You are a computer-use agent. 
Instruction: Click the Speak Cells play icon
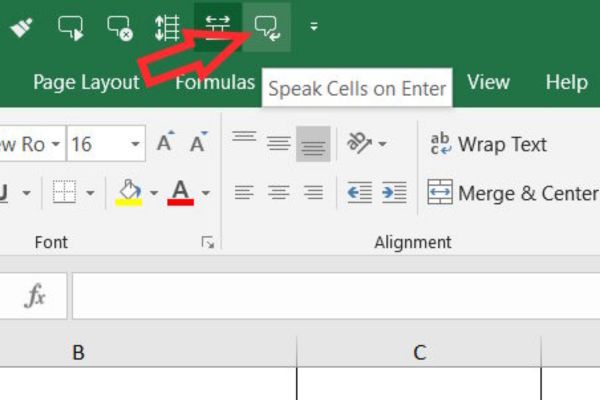click(x=71, y=28)
